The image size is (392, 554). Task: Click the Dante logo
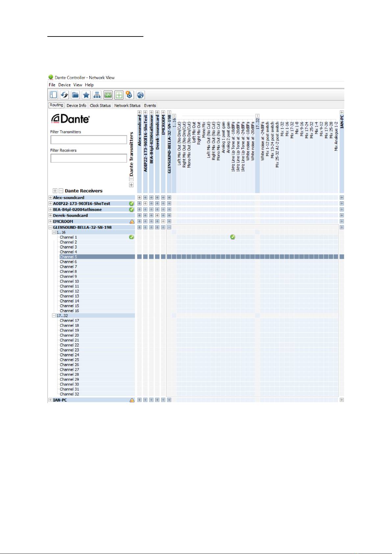coord(70,119)
